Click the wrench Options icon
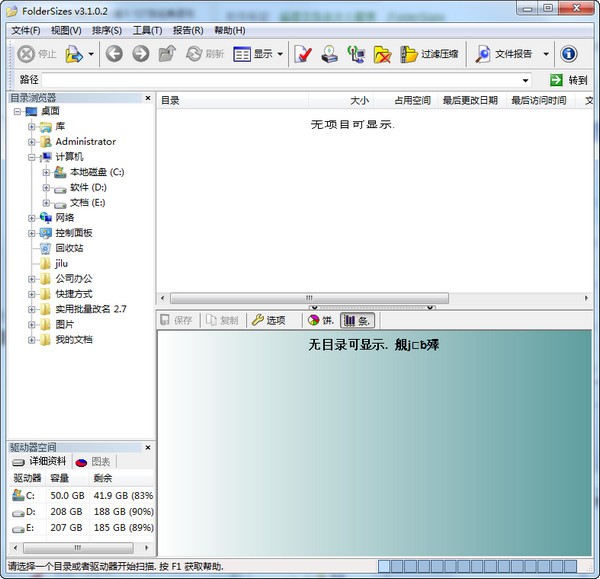The height and width of the screenshot is (579, 600). click(258, 320)
